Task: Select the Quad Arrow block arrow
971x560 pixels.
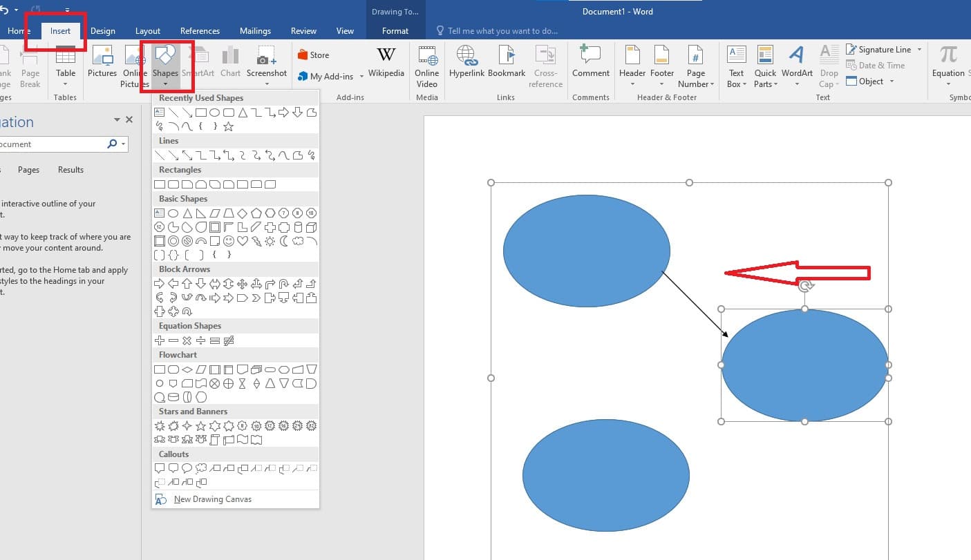Action: point(242,284)
